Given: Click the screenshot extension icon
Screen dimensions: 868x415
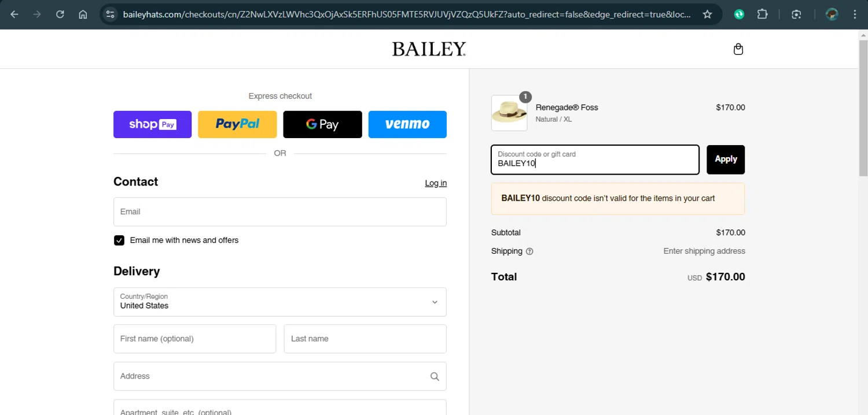Looking at the screenshot, I should 797,14.
